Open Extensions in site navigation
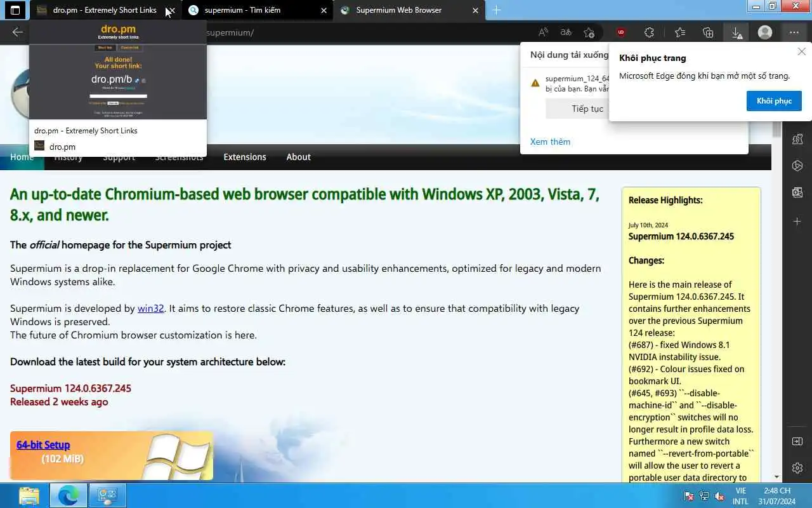Screen dimensions: 812x508 [245, 157]
